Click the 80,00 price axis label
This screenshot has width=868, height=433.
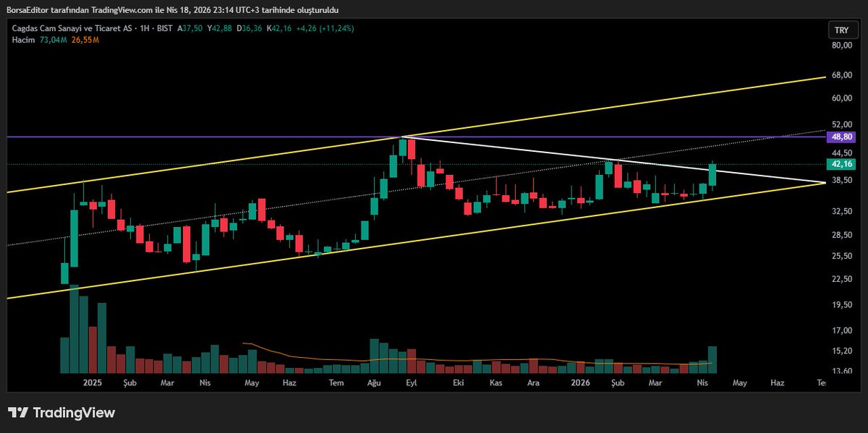tap(843, 45)
